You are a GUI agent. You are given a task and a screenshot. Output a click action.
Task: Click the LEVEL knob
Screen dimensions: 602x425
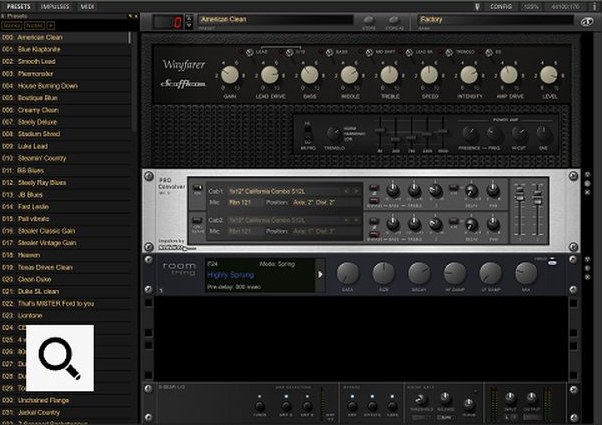point(549,75)
